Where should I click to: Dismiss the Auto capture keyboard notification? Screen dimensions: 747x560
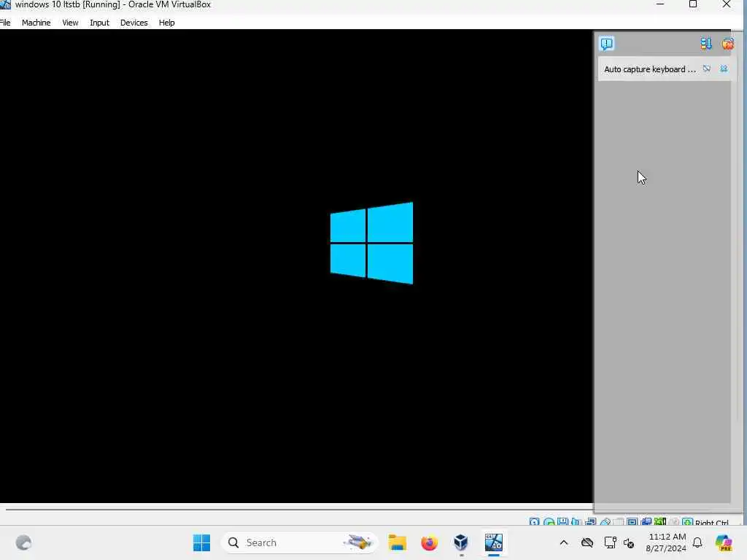pos(724,69)
